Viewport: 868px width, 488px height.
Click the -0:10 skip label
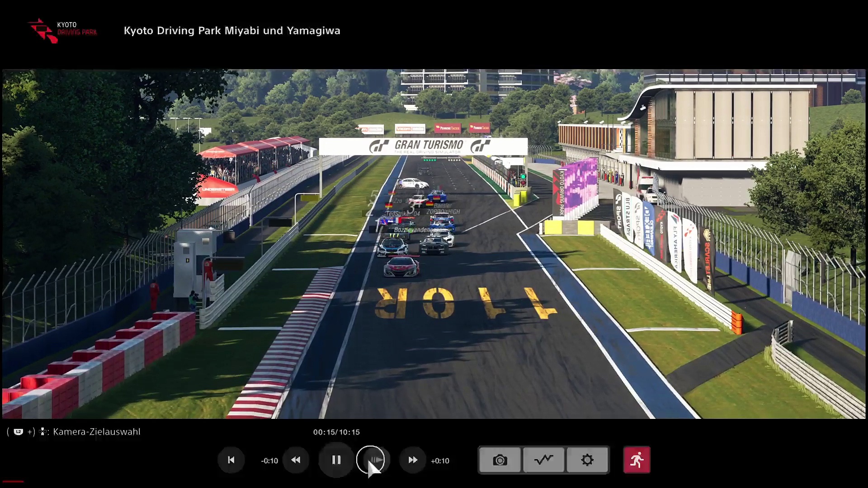pos(269,461)
